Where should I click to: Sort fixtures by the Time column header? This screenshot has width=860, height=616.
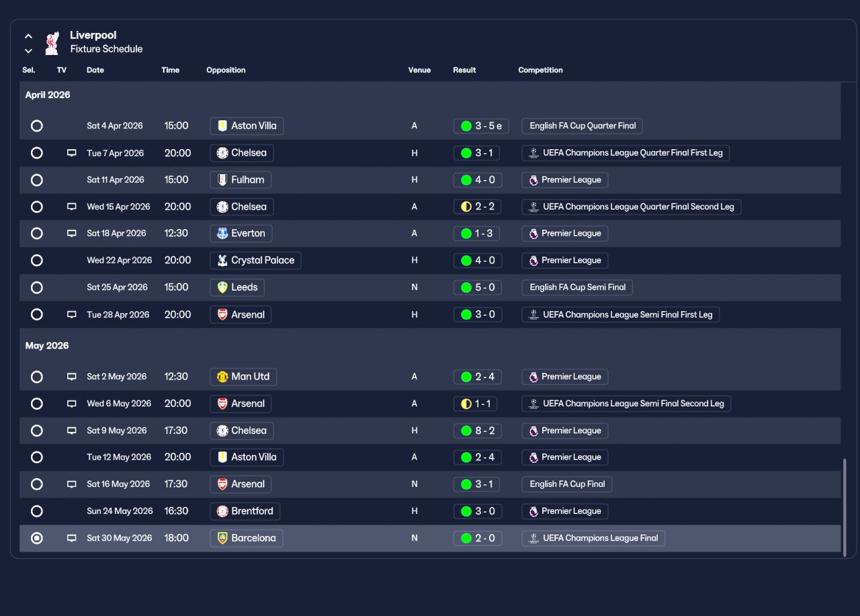(171, 70)
